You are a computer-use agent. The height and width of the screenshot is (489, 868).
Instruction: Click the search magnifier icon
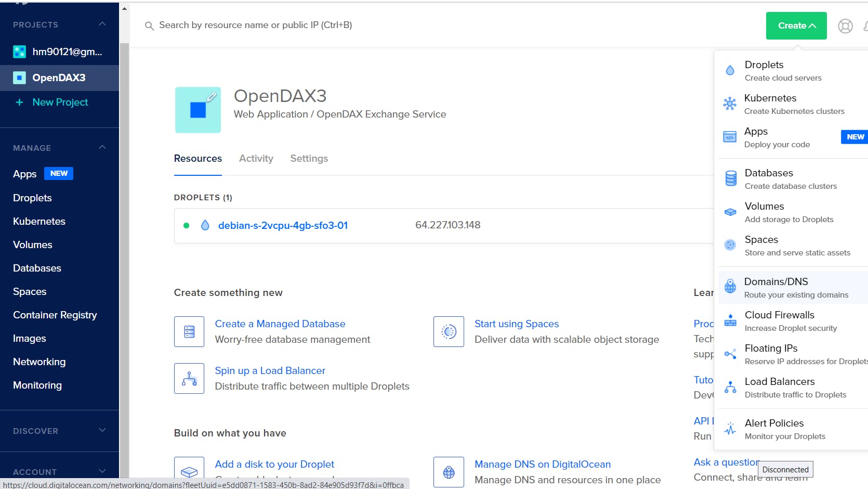point(149,25)
